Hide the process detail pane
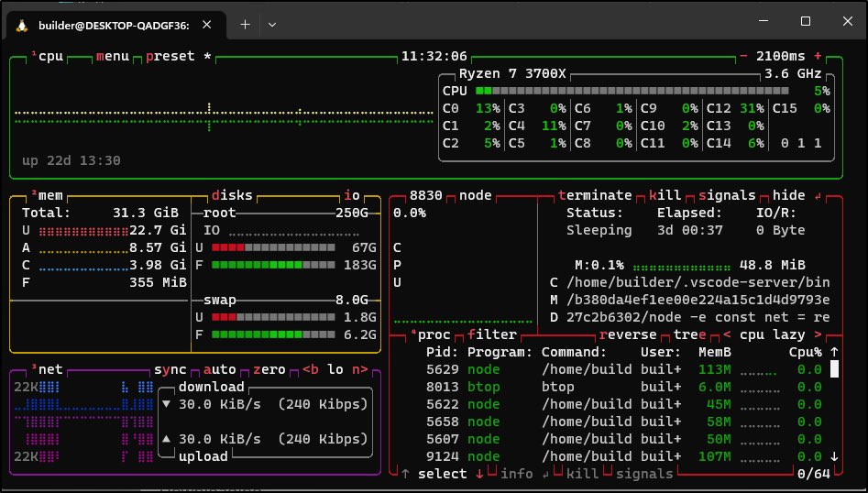Screen dimensions: 868x493 pyautogui.click(x=789, y=196)
